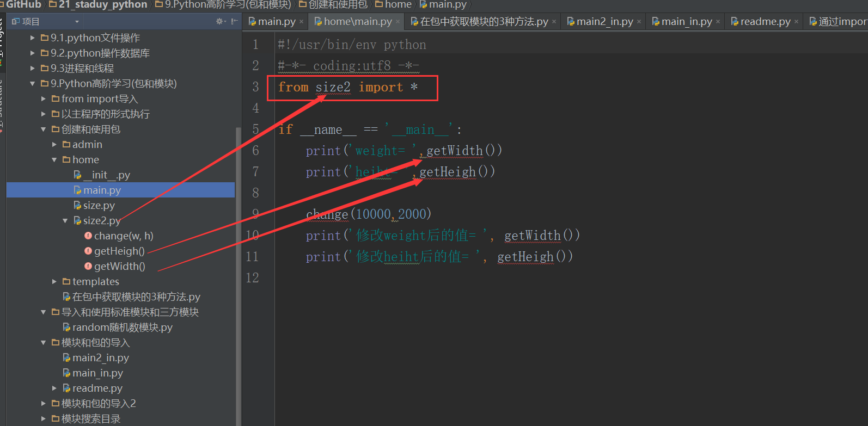Click the project tree vertical scrollbar

(x=238, y=276)
